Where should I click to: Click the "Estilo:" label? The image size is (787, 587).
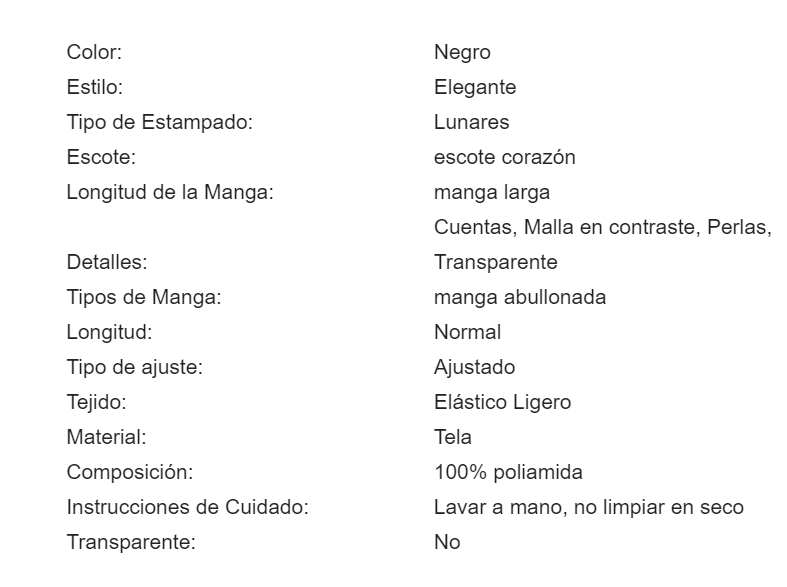[94, 88]
